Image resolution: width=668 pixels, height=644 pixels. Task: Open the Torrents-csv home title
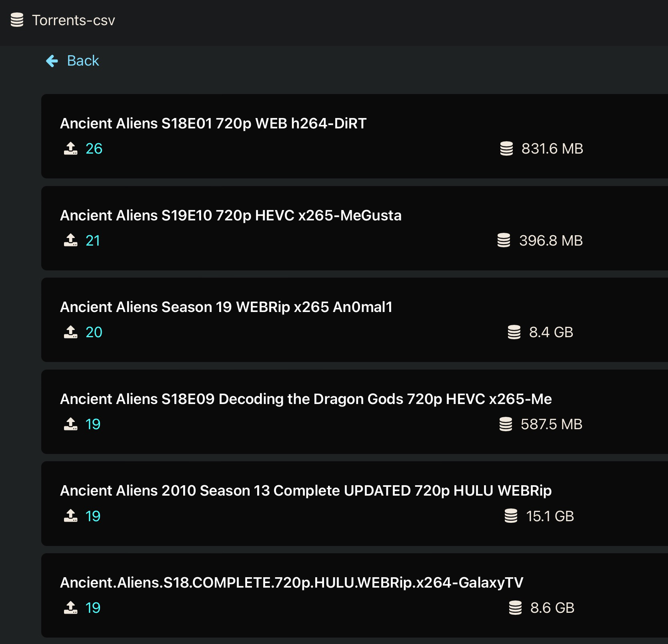coord(74,20)
